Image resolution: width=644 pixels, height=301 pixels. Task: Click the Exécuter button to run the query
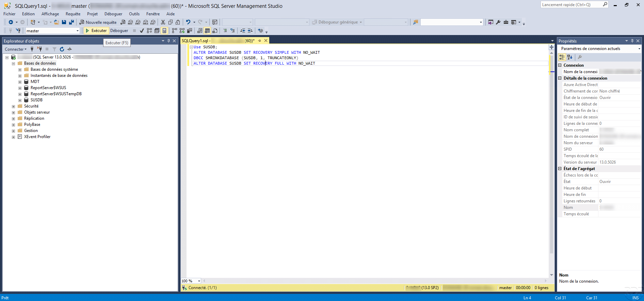pos(96,31)
